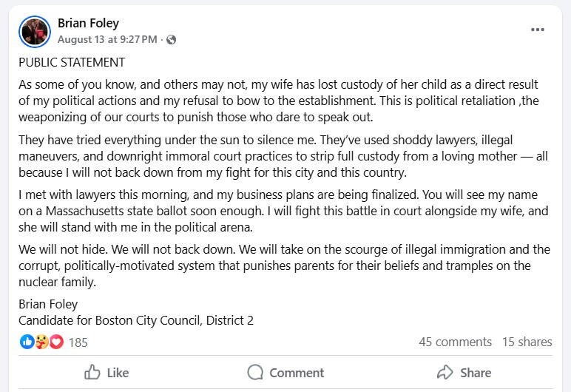Click the care hug reaction emoji
Screen dimensions: 571x392
point(41,342)
